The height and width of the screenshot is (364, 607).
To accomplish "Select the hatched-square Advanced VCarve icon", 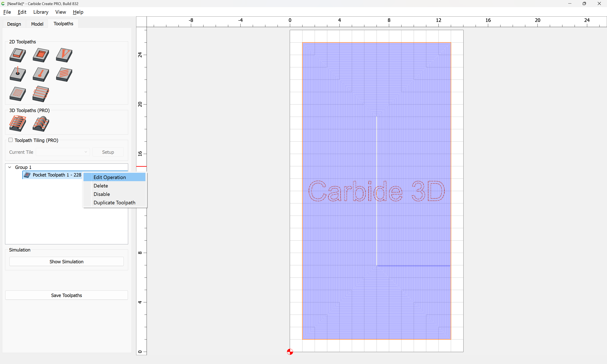I will pyautogui.click(x=17, y=94).
